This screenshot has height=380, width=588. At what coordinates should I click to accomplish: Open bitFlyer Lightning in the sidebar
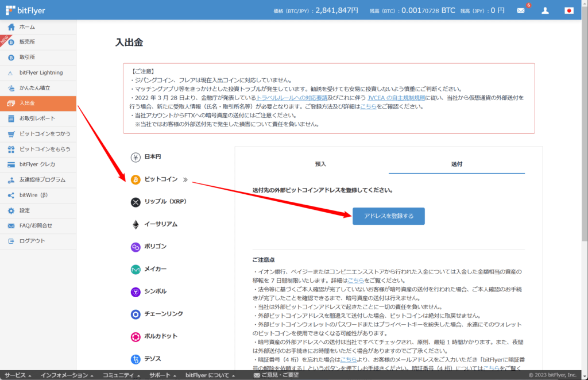(x=38, y=73)
